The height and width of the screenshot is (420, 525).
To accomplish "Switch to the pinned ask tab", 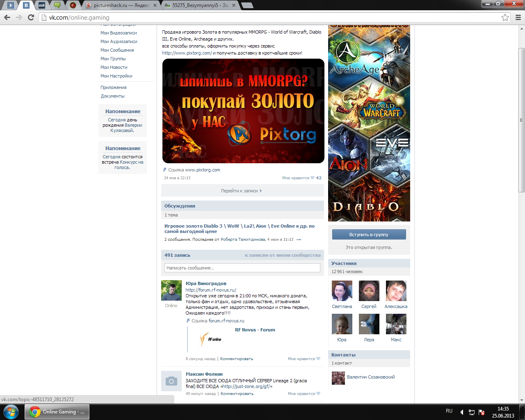I will coord(42,5).
